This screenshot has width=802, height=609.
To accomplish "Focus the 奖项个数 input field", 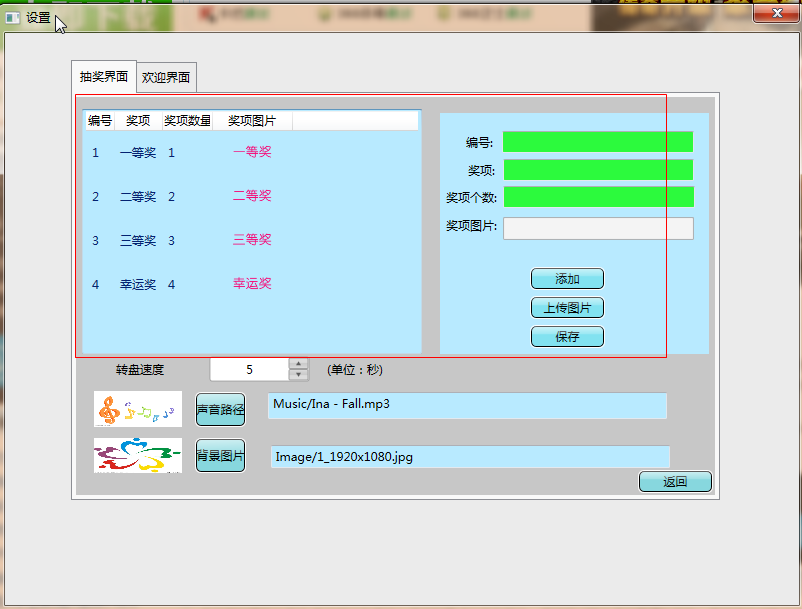I will (x=598, y=197).
